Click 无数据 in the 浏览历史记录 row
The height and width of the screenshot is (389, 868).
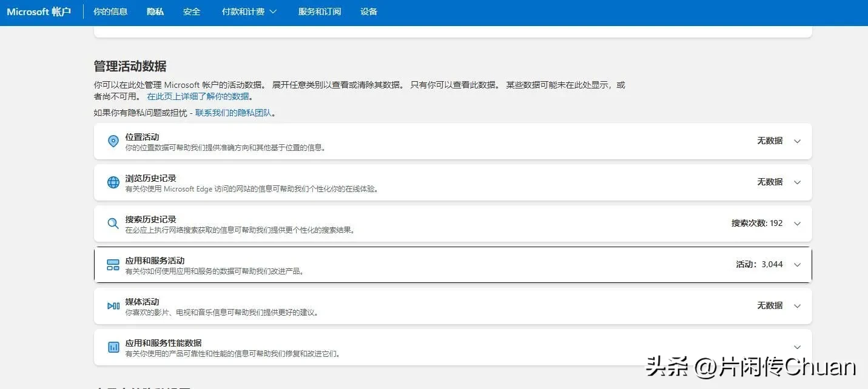(x=770, y=182)
